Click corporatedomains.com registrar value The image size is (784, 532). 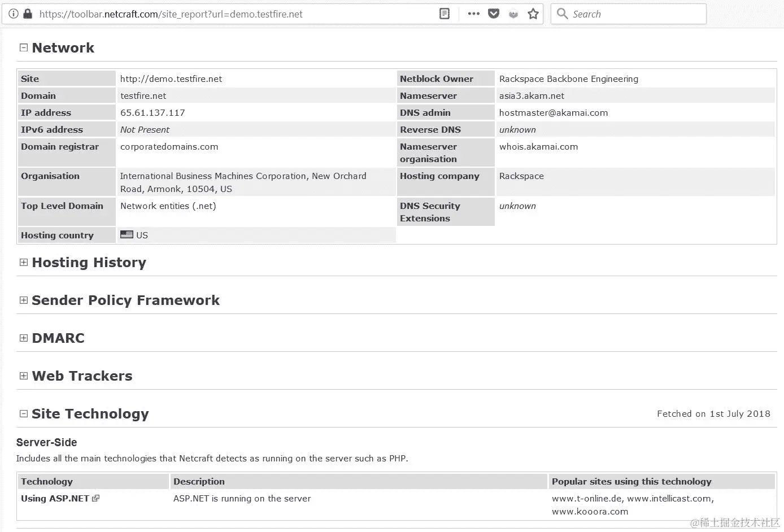click(169, 146)
